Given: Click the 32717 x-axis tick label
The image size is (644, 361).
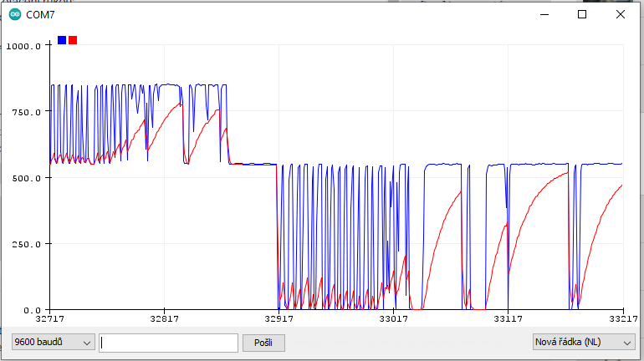Looking at the screenshot, I should pos(50,318).
